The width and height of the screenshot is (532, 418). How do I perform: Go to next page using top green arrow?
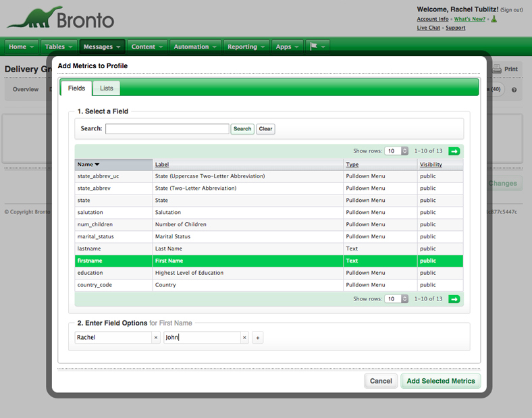[x=454, y=151]
